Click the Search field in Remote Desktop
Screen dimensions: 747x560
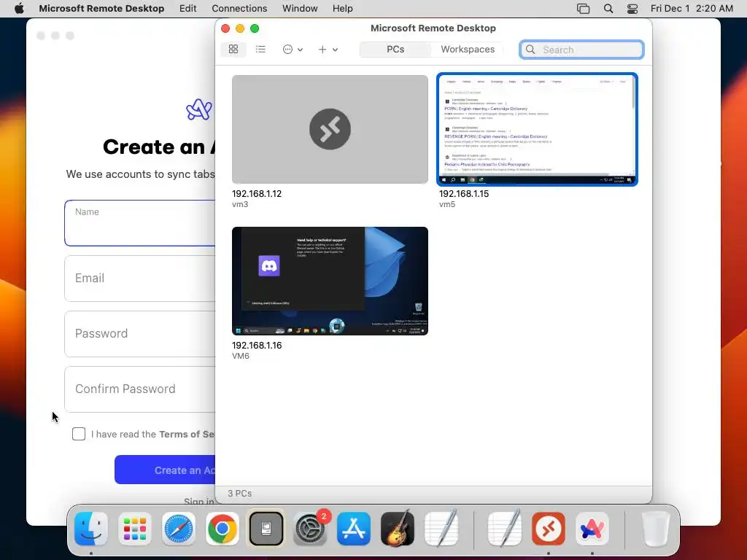pyautogui.click(x=581, y=50)
